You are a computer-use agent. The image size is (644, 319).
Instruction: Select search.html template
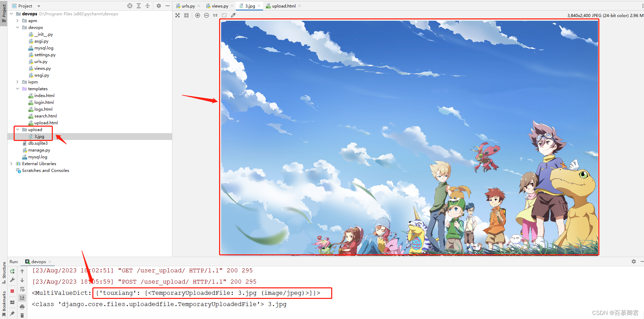pyautogui.click(x=45, y=116)
